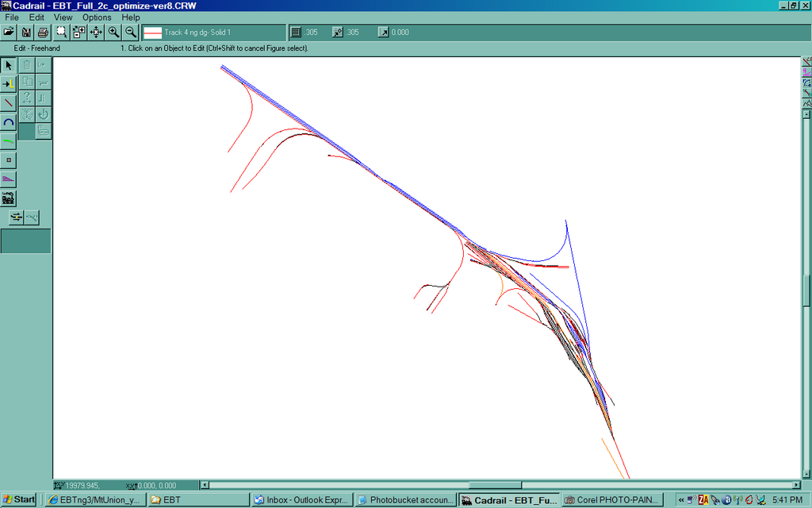Open the Help menu
812x508 pixels.
click(x=131, y=17)
